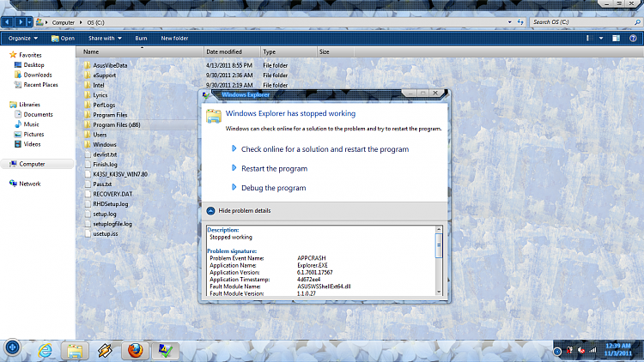Select the Lyrics folder
This screenshot has width=644, height=362.
click(x=95, y=95)
